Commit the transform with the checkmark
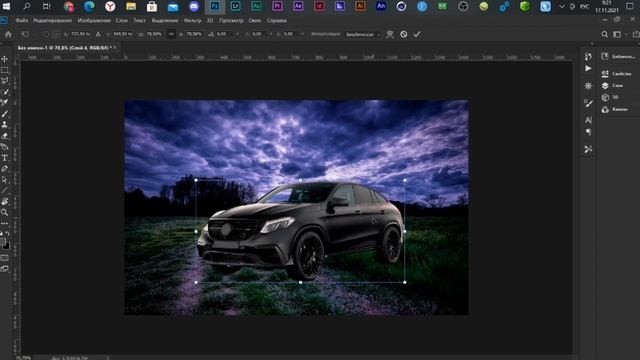The height and width of the screenshot is (360, 640). click(417, 34)
